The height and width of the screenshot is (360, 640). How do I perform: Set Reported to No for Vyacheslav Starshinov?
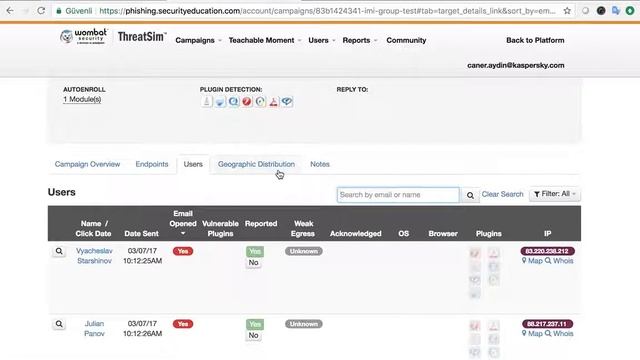(253, 262)
